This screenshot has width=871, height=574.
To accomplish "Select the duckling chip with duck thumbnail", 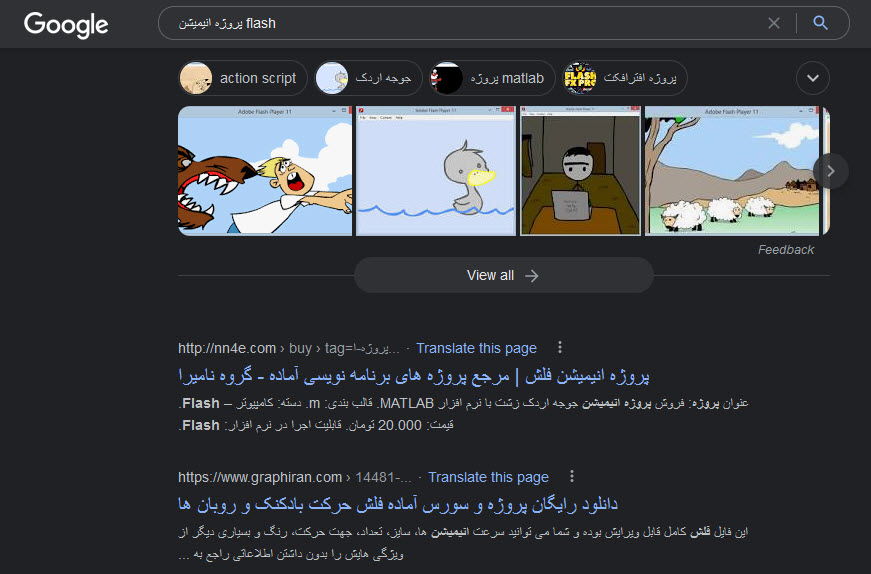I will pyautogui.click(x=368, y=78).
